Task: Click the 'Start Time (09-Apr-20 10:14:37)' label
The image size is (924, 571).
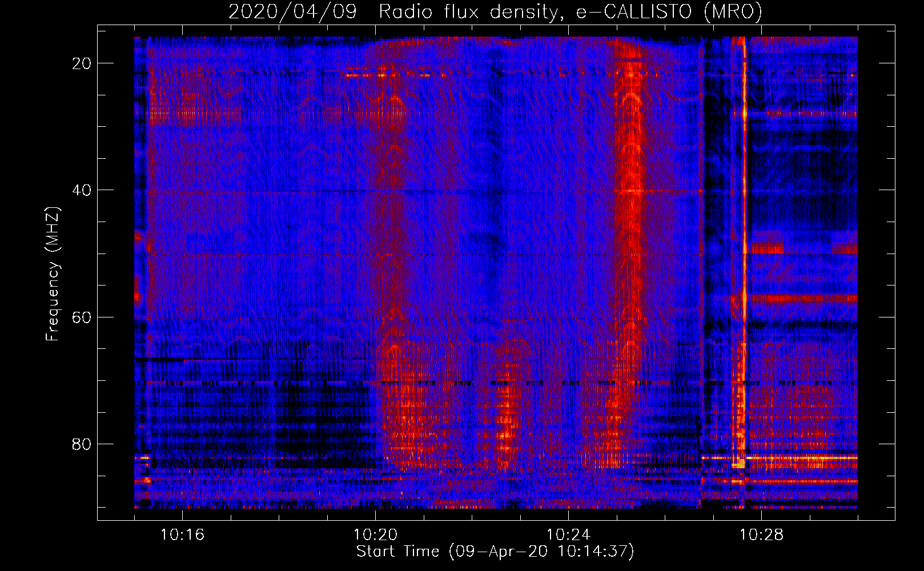Action: [x=495, y=551]
